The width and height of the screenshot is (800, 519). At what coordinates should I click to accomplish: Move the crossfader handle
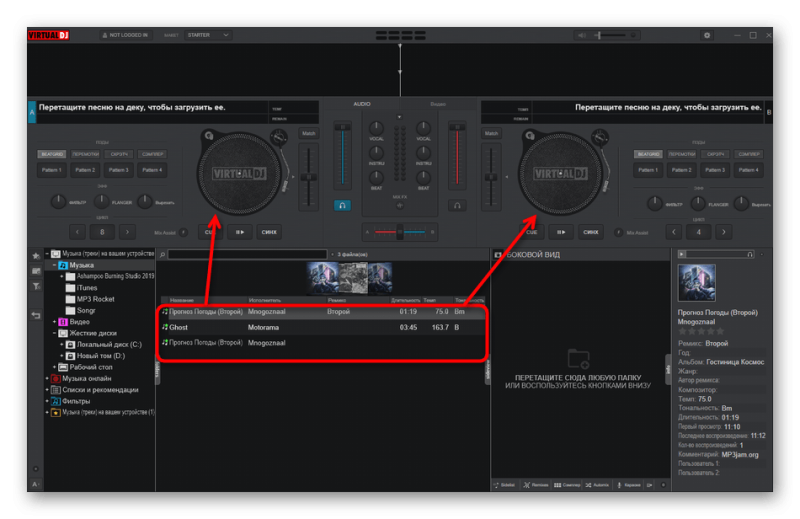[x=400, y=232]
